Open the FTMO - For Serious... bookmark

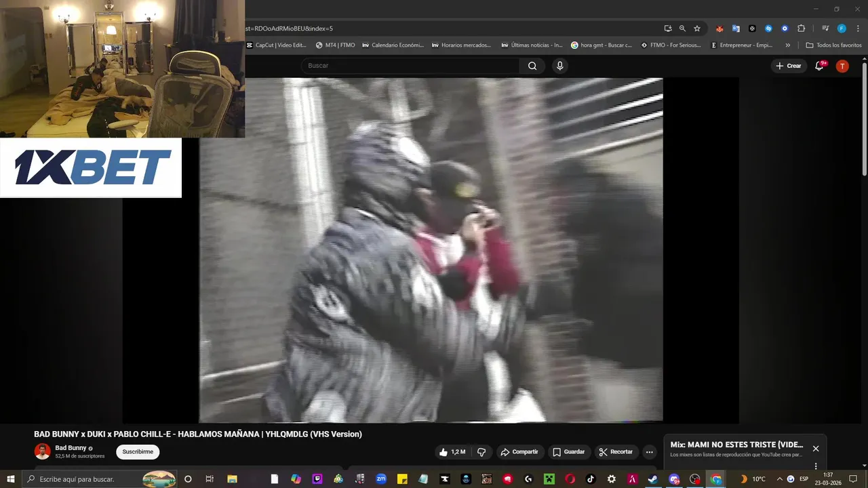pyautogui.click(x=671, y=45)
